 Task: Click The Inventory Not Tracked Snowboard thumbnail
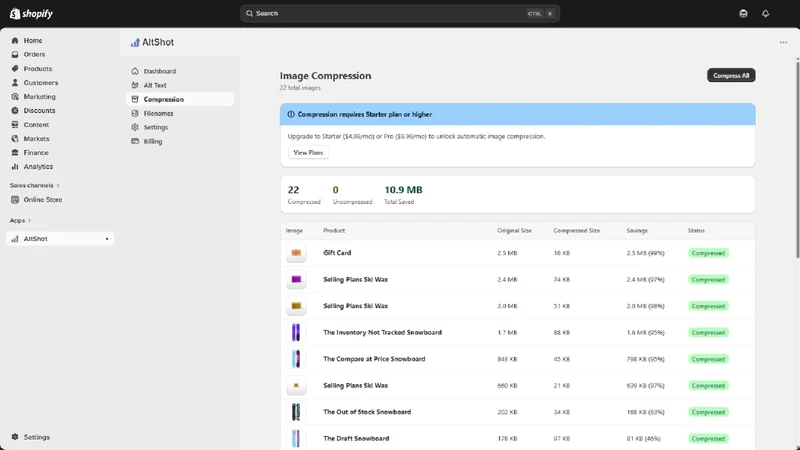tap(296, 333)
